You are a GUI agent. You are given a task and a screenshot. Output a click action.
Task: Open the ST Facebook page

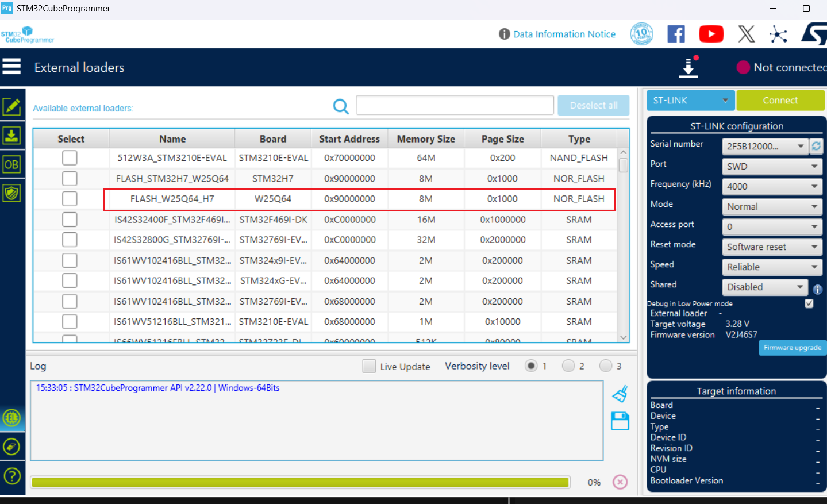(676, 34)
